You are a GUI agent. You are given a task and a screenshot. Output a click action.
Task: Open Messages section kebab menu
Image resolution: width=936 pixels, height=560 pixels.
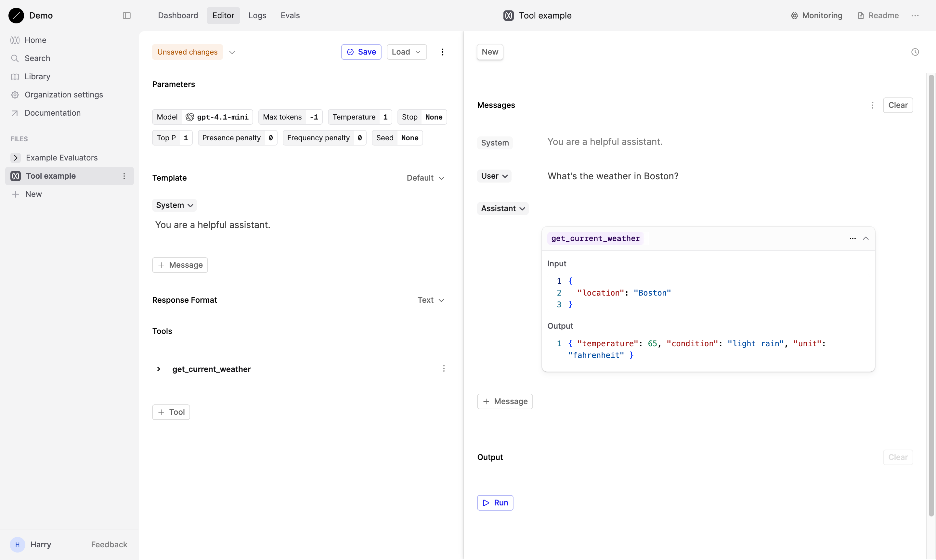[x=873, y=105]
